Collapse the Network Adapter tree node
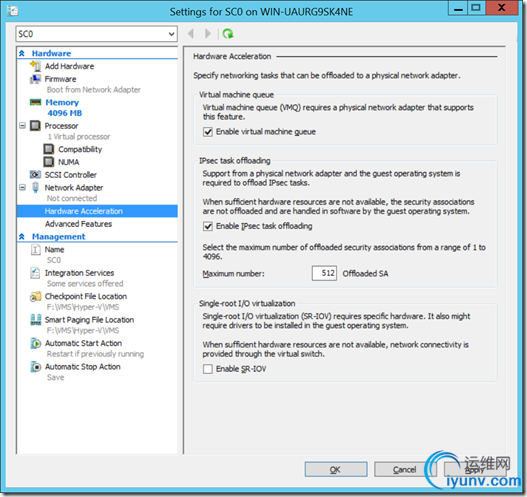 coord(23,187)
